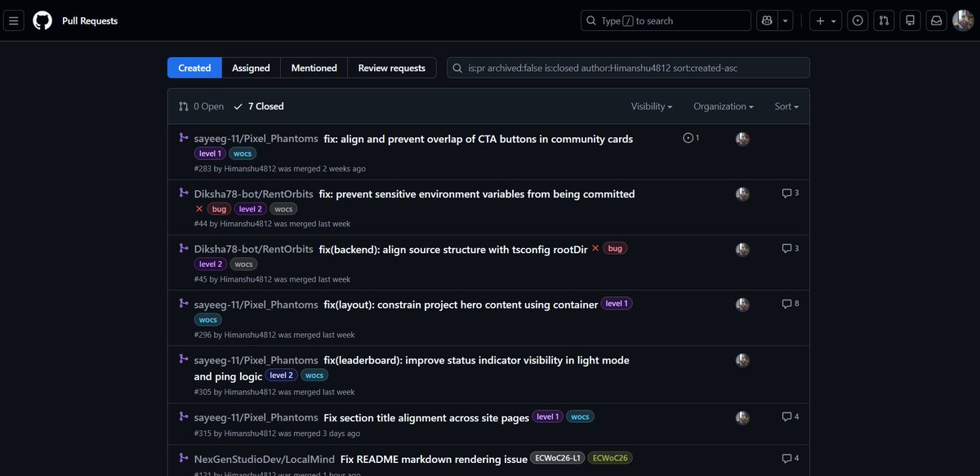Click the level 1 label on PR #283

tap(209, 153)
